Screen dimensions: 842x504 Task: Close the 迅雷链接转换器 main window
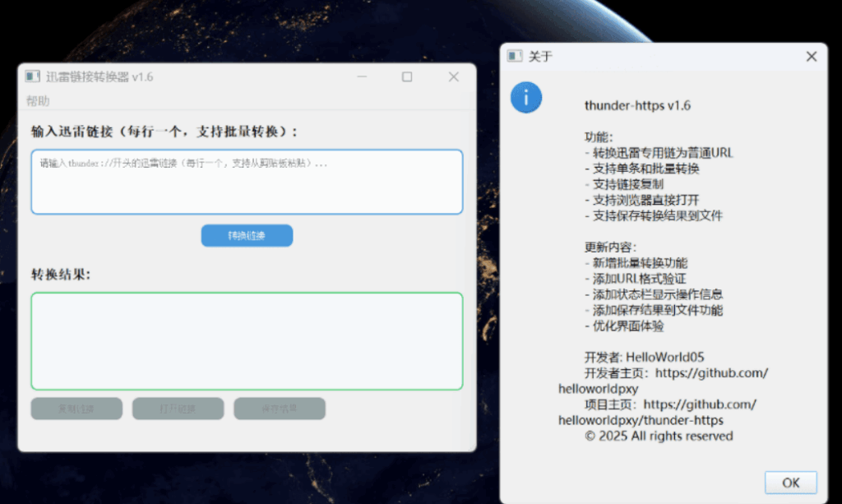tap(454, 76)
